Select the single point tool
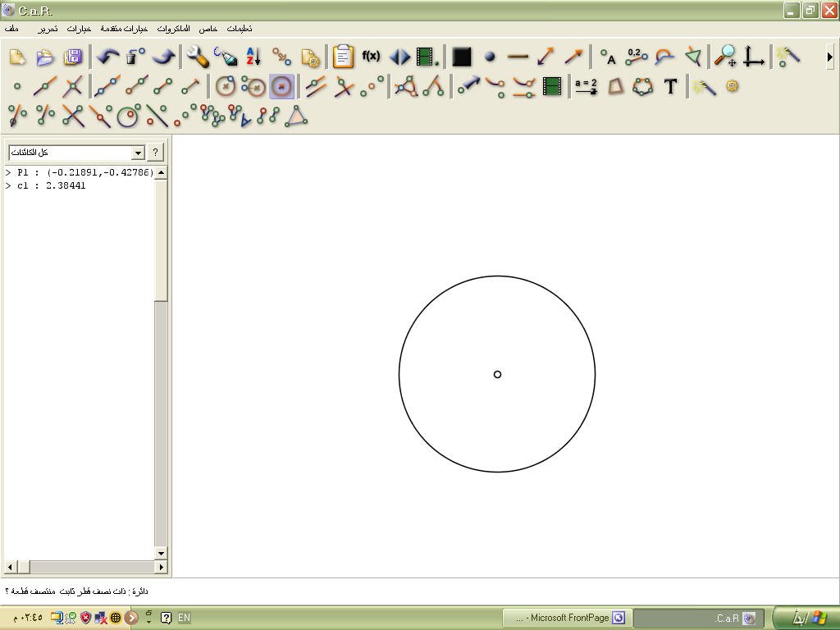This screenshot has height=630, width=840. click(17, 86)
